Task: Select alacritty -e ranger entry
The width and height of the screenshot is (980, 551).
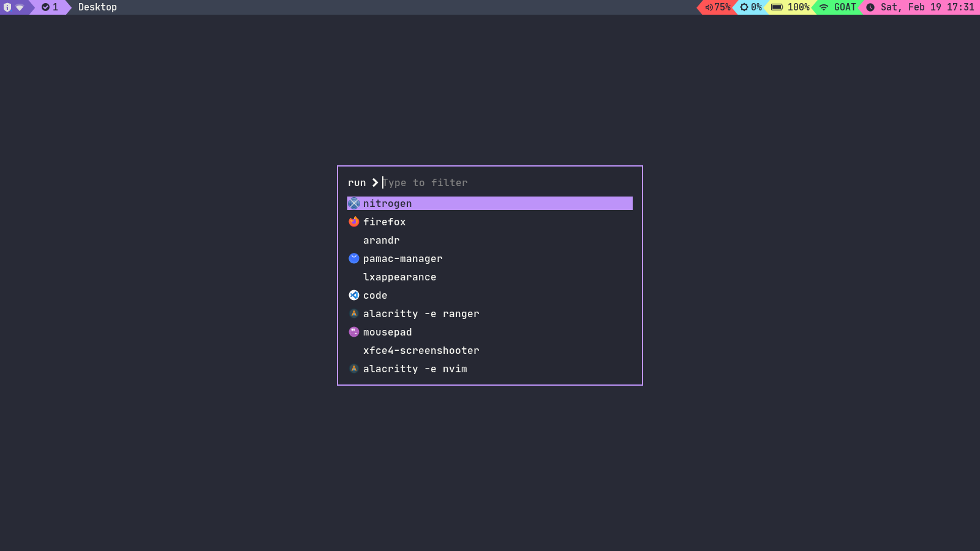Action: tap(490, 313)
